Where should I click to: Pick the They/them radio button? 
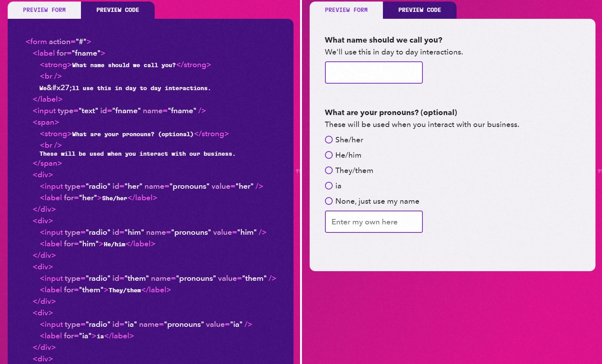click(x=329, y=170)
